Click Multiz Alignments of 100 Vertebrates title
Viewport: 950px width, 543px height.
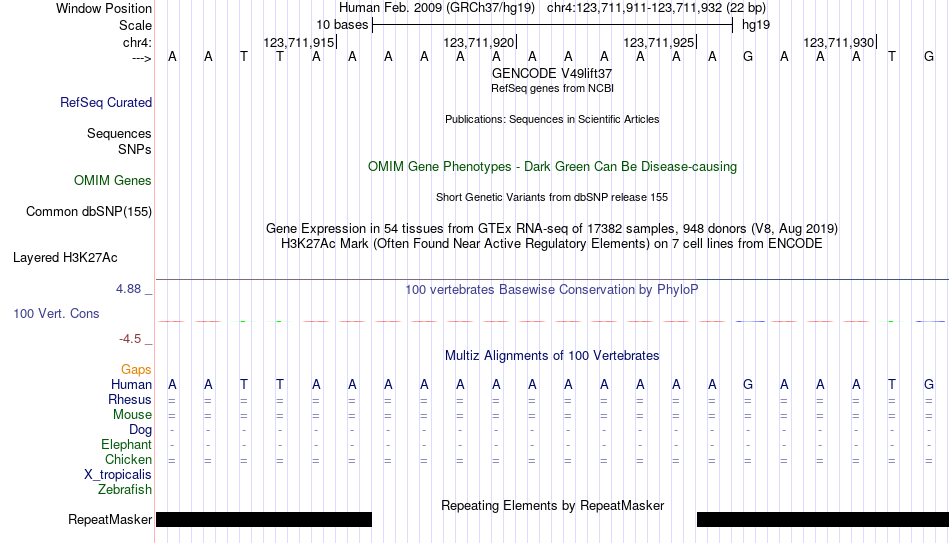pos(552,356)
